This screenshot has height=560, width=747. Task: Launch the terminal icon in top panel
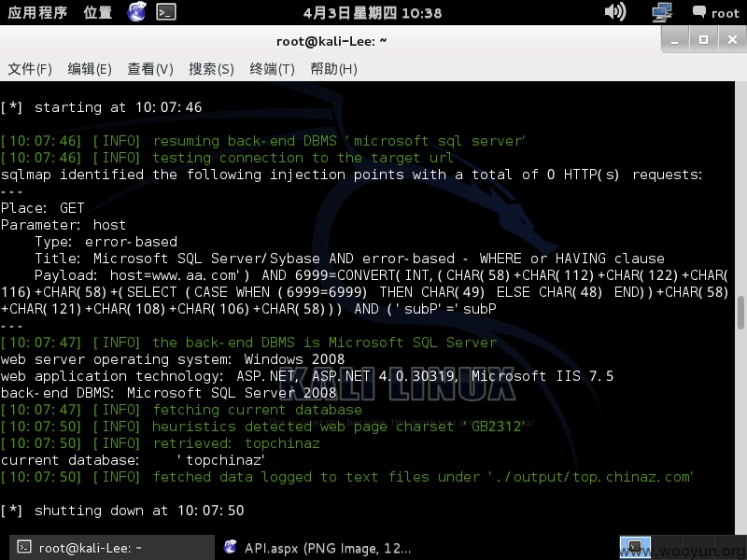[x=166, y=12]
